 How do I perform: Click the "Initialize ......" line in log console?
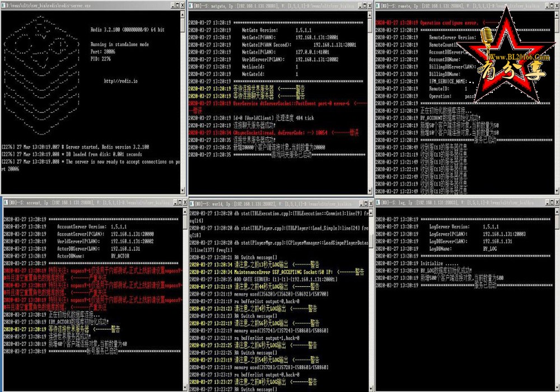tap(439, 263)
